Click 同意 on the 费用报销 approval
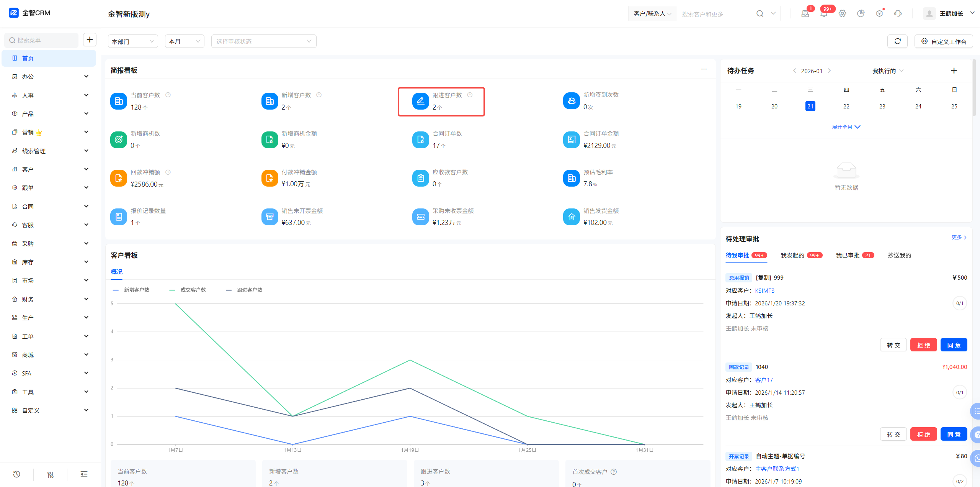Screen dimensions: 980x487 click(953, 345)
